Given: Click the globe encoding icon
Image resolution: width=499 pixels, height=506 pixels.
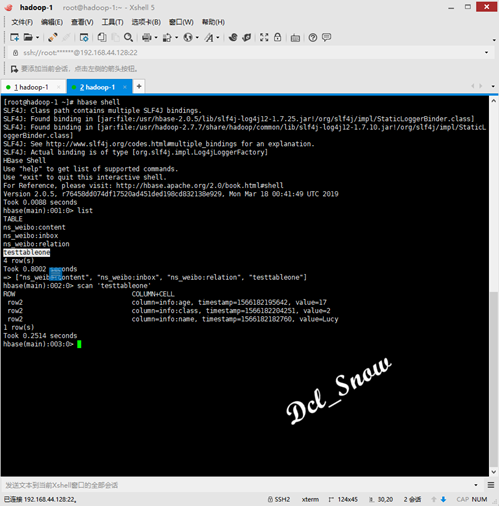Looking at the screenshot, I should click(188, 37).
